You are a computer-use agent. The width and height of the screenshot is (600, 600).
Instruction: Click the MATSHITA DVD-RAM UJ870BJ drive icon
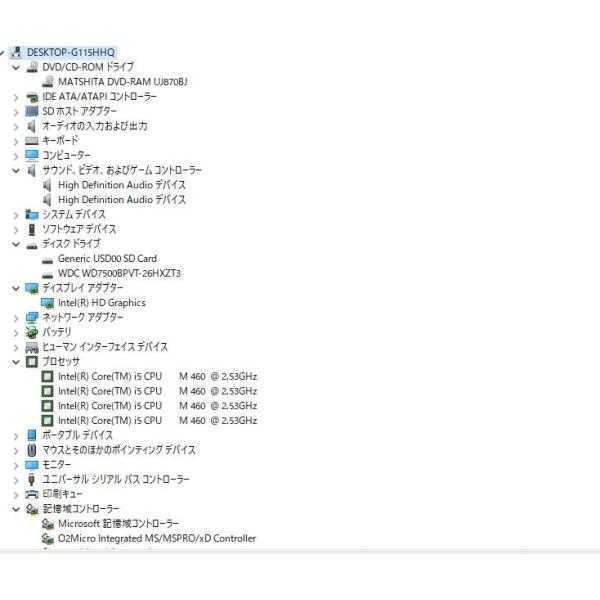point(48,82)
